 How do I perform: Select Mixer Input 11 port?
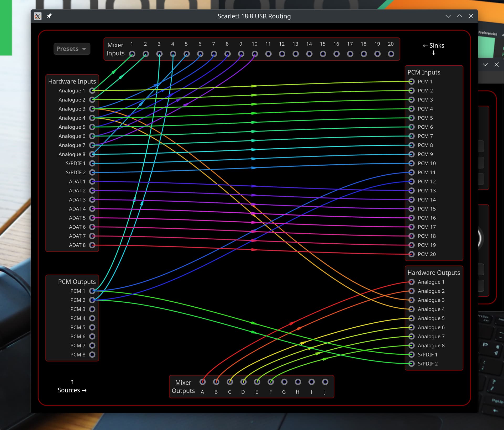tap(268, 54)
